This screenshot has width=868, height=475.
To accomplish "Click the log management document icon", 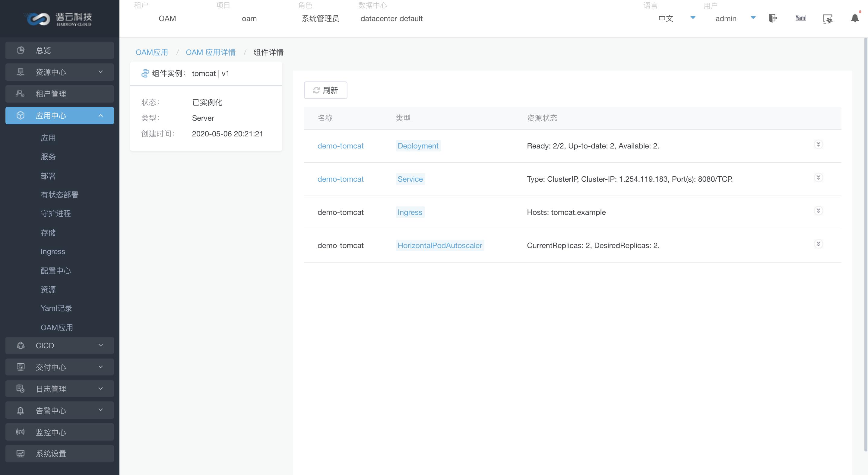I will 21,389.
